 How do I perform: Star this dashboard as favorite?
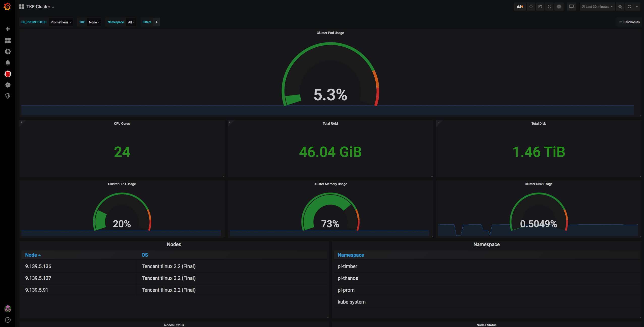coord(531,7)
